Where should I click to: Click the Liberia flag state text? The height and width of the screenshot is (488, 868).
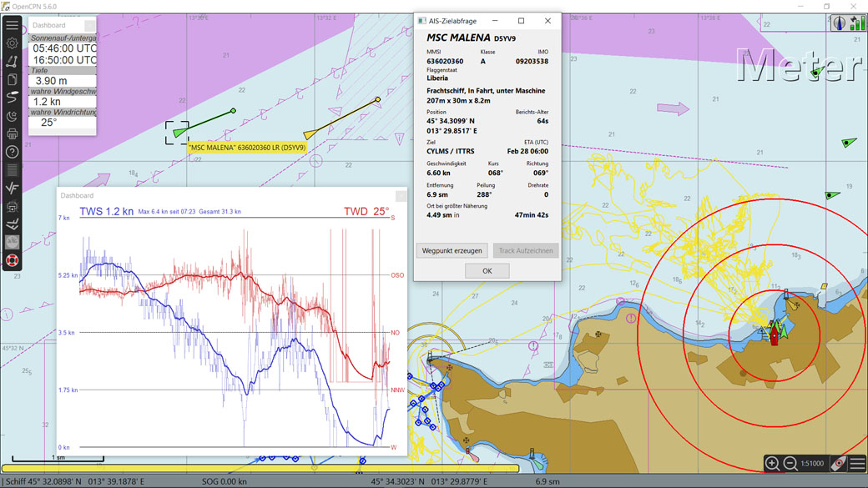tap(437, 78)
